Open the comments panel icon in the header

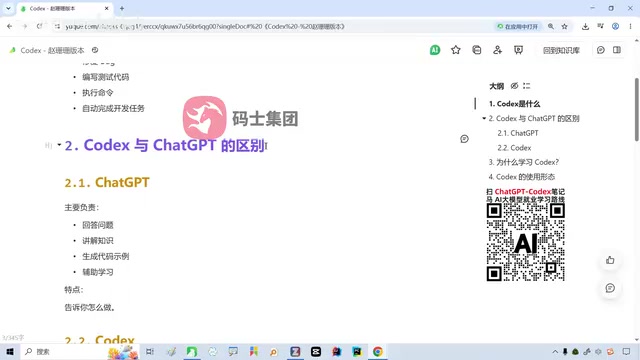point(600,50)
